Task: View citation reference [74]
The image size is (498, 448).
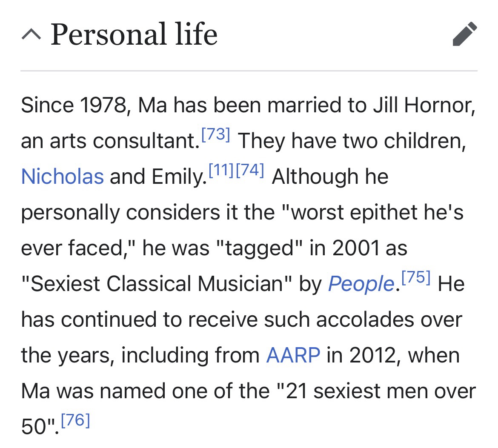Action: tap(250, 171)
